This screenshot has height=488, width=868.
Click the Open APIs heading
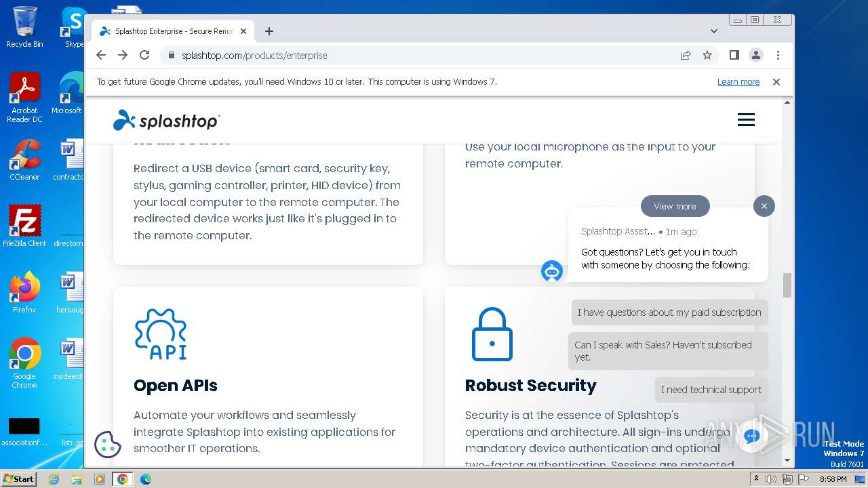click(x=176, y=386)
